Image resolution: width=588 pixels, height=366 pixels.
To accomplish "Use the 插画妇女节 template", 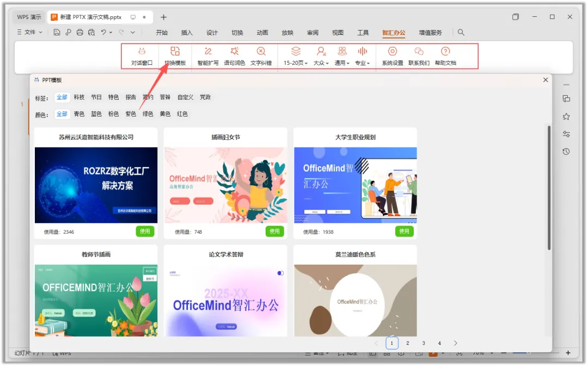I will [274, 231].
